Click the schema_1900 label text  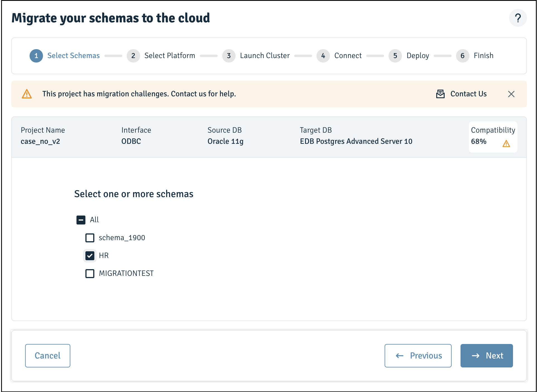click(122, 238)
